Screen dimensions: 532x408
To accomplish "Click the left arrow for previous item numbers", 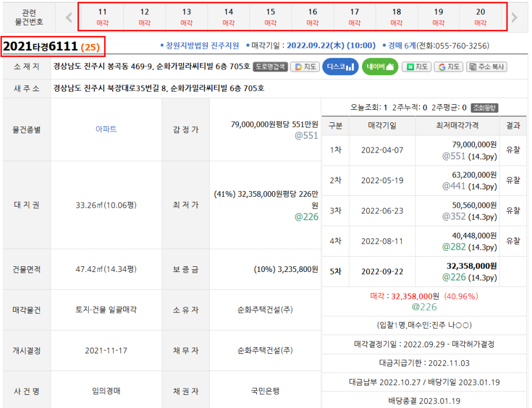I will [x=69, y=17].
